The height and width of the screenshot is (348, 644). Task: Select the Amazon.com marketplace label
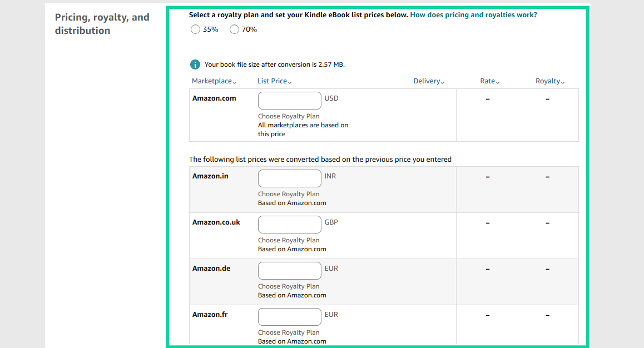pyautogui.click(x=214, y=98)
